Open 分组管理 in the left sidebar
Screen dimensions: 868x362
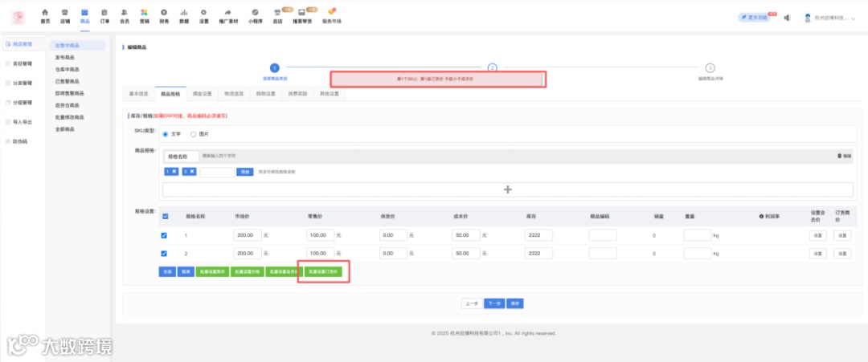point(23,102)
